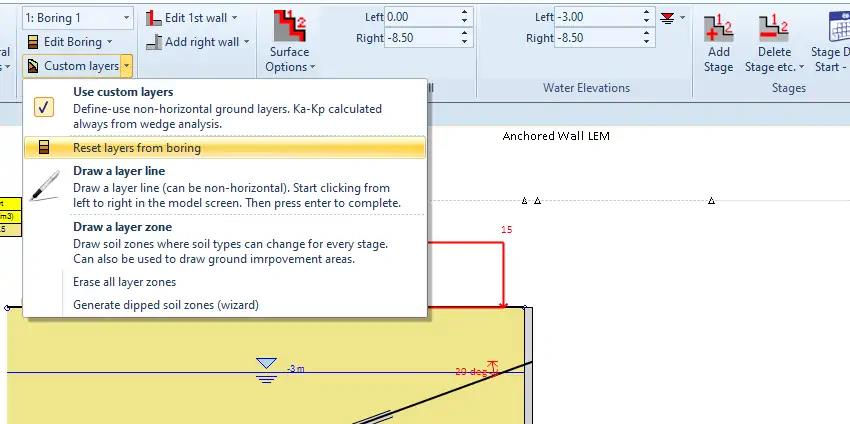Image resolution: width=850 pixels, height=424 pixels.
Task: Click the Delete Stage etc. label
Action: (770, 60)
